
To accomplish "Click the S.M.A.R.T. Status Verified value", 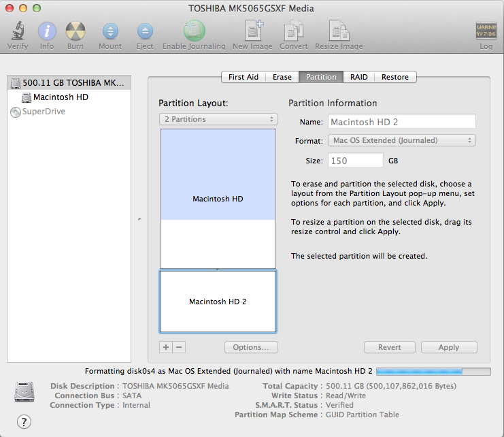I will click(339, 405).
